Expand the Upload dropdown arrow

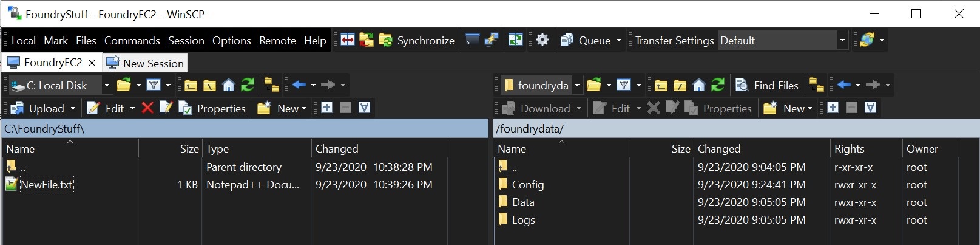[73, 108]
